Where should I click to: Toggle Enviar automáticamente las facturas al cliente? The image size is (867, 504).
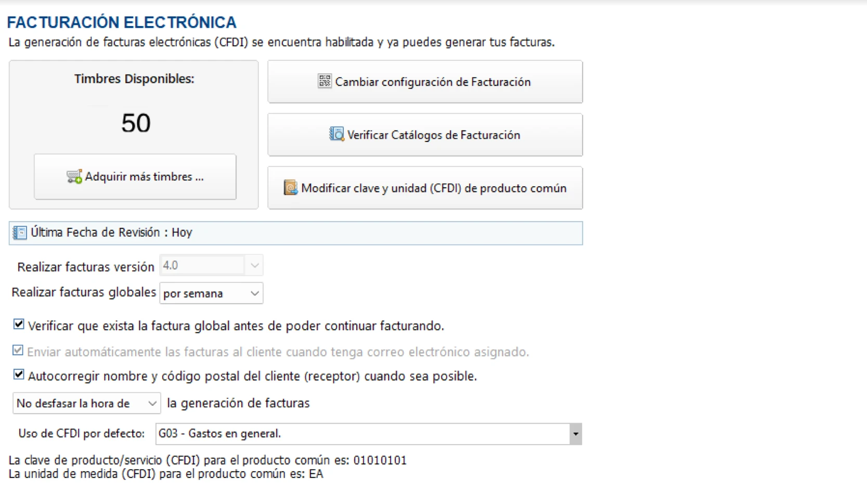[18, 350]
